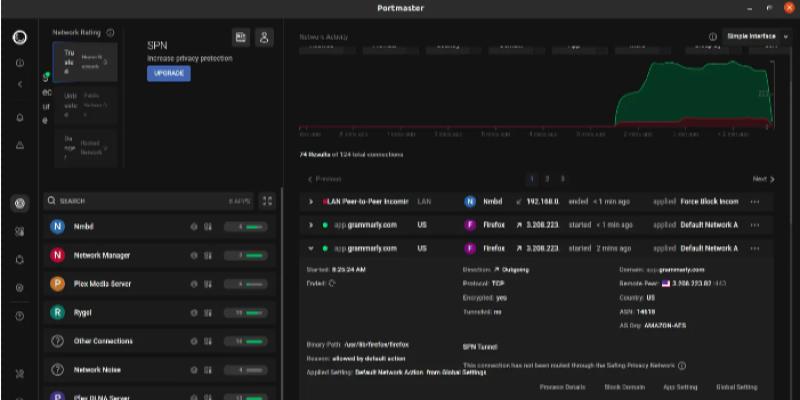The image size is (800, 400).
Task: Click the expand icon beside the app search
Action: 266,201
